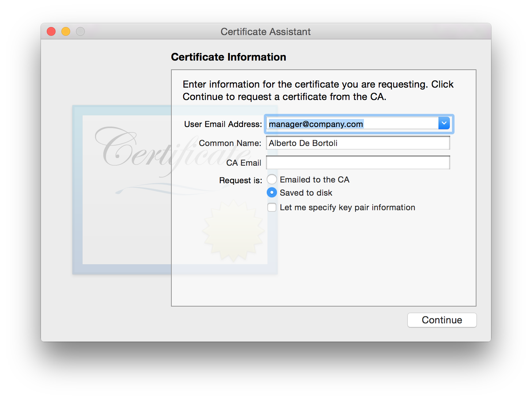Click the "Request is:" label
The image size is (532, 400).
click(x=240, y=180)
